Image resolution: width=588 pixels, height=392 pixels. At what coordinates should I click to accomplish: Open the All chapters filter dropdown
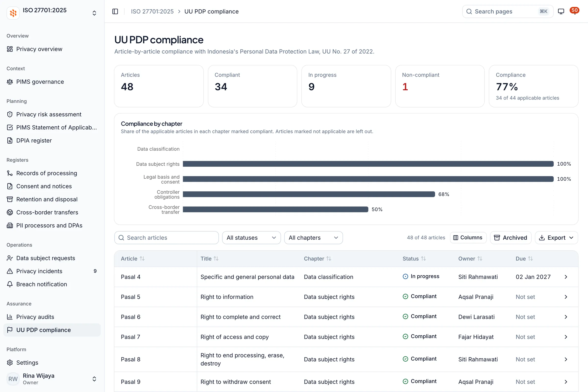[x=313, y=237]
